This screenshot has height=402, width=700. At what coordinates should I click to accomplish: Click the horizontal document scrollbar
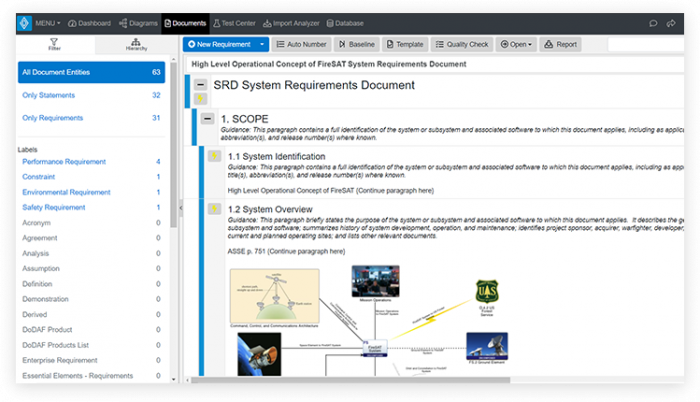tap(350, 380)
